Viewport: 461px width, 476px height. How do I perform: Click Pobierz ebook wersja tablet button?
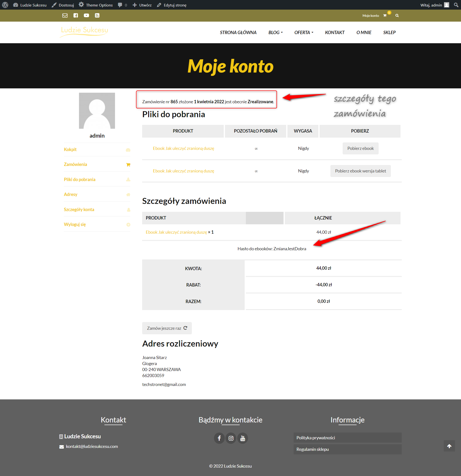coord(360,171)
